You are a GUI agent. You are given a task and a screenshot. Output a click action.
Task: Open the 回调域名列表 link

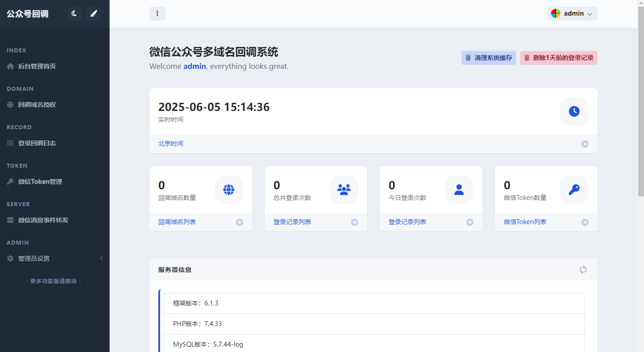click(177, 222)
